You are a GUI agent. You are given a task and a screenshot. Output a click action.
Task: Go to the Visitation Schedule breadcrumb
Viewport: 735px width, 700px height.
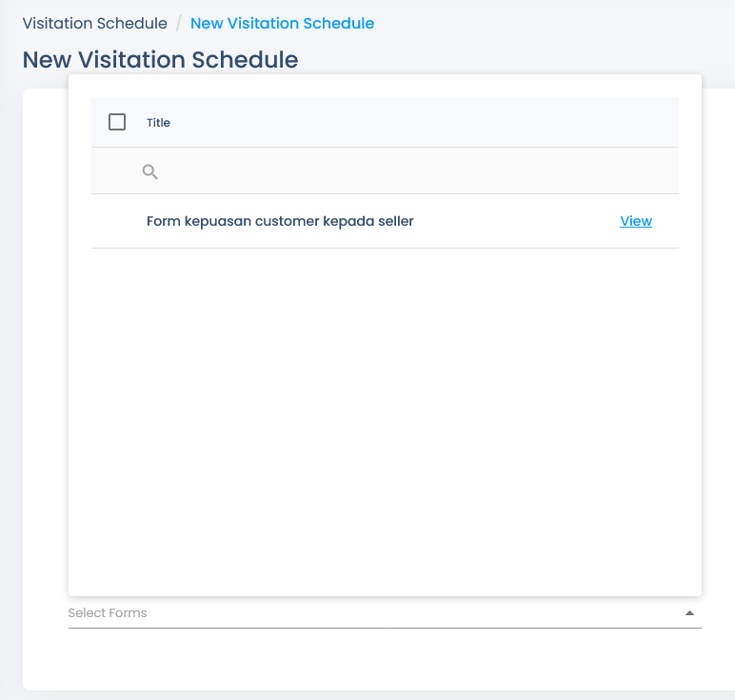tap(94, 23)
